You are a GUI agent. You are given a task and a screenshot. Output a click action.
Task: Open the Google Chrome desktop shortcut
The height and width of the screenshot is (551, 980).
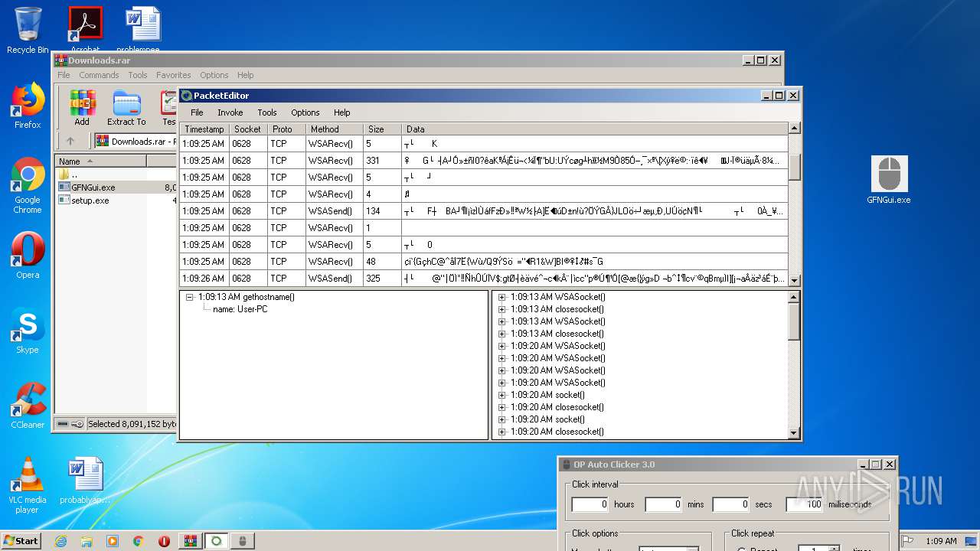28,184
